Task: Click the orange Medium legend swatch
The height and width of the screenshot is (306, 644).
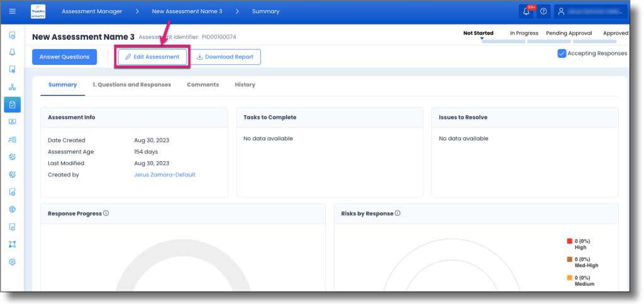Action: point(570,278)
